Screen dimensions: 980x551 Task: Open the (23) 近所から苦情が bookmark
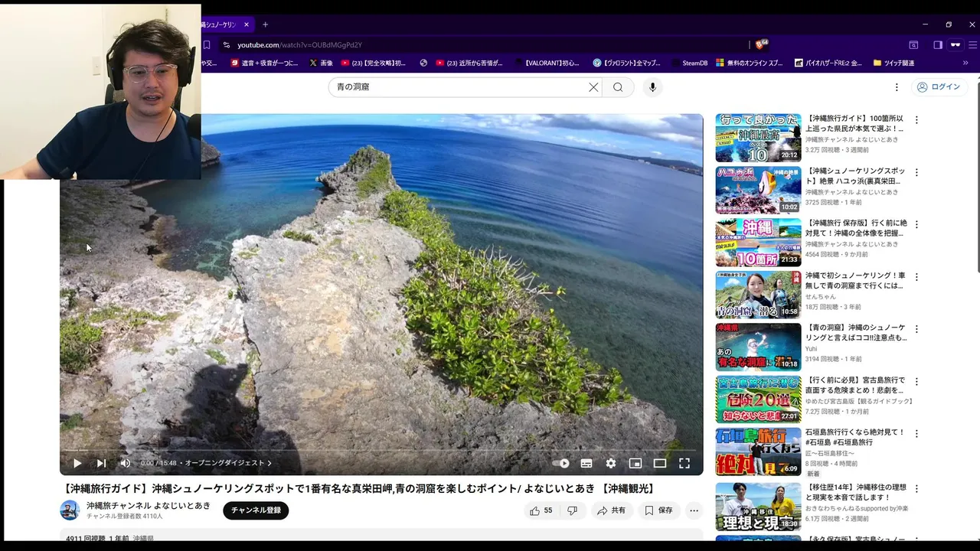click(x=469, y=64)
